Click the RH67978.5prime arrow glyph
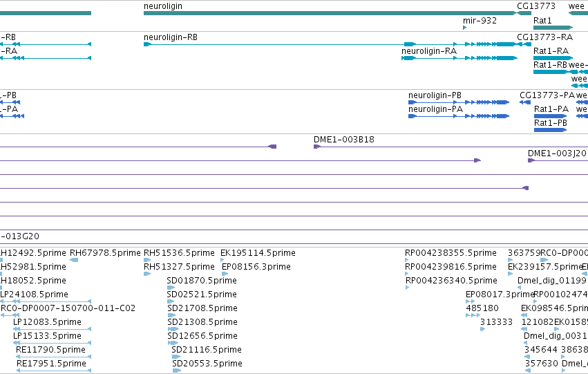This screenshot has height=374, width=588. [x=74, y=260]
